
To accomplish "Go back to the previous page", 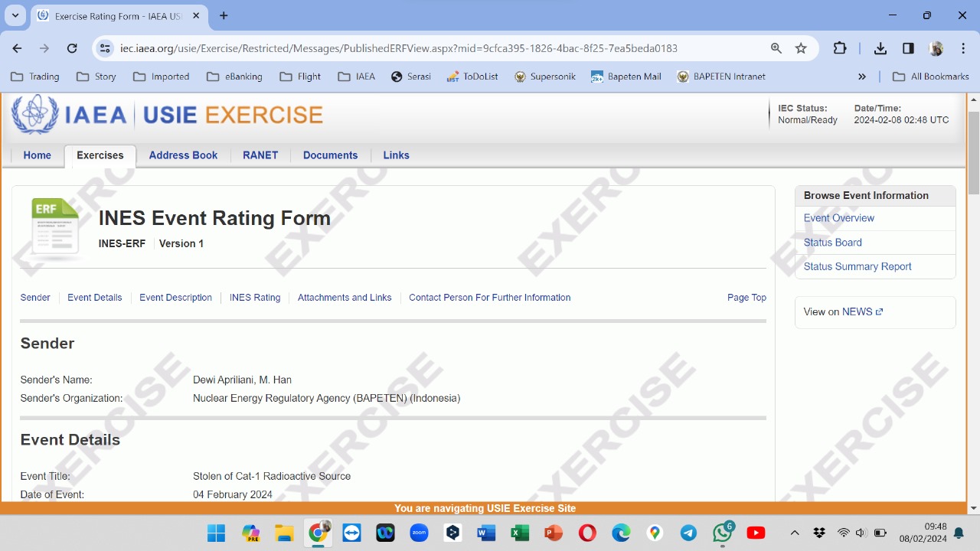I will (x=17, y=48).
